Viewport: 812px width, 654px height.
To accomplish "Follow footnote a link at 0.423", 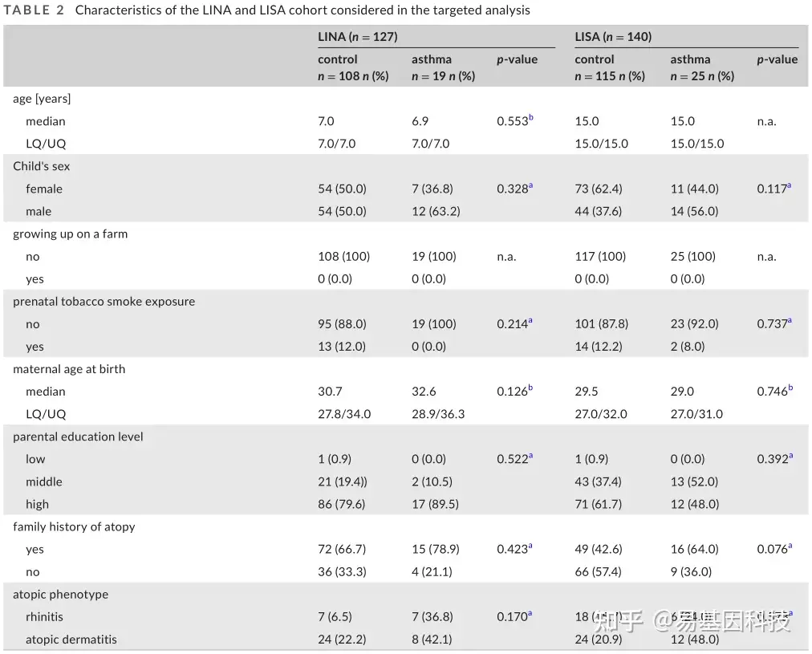I will click(530, 546).
